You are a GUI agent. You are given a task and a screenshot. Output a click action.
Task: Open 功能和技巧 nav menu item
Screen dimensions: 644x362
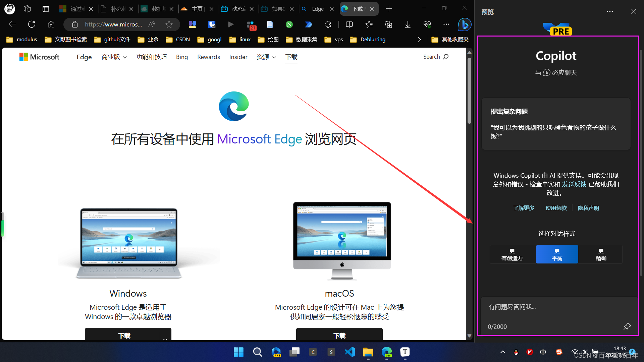tap(151, 57)
